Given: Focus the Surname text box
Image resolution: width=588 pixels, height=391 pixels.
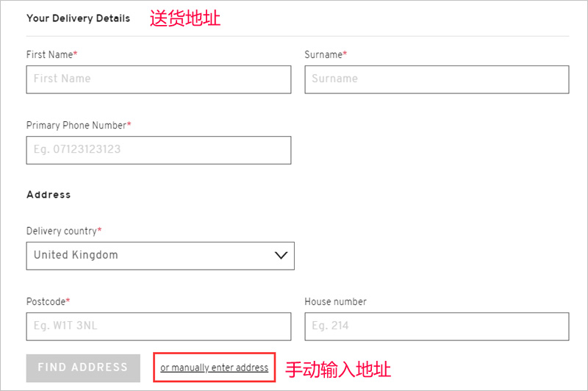Looking at the screenshot, I should tap(437, 79).
